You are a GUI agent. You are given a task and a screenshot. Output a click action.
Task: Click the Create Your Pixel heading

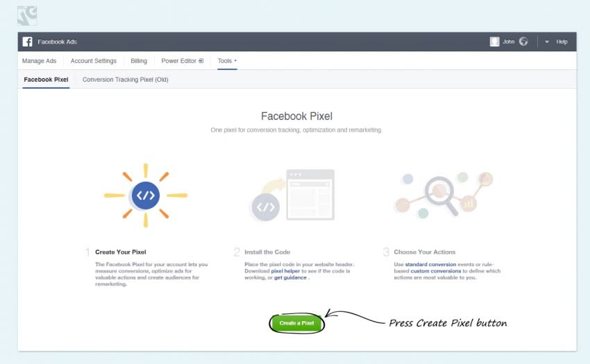point(120,252)
